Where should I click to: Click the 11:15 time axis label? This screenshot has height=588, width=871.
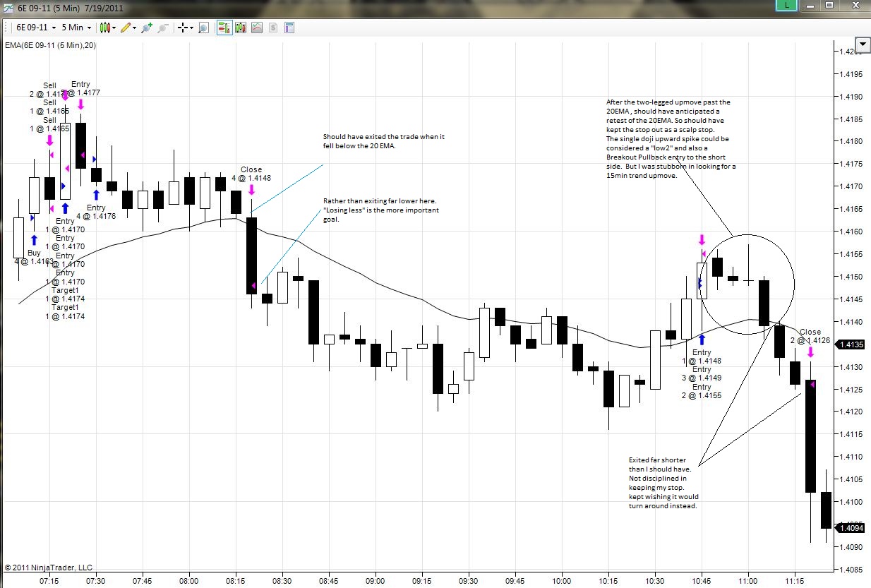click(x=795, y=582)
